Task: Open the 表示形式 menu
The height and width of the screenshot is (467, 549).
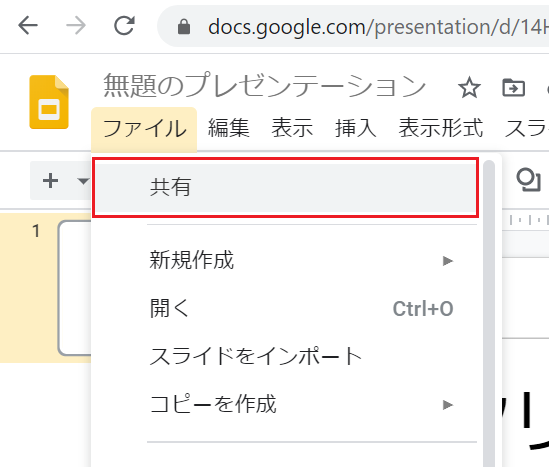Action: (441, 128)
